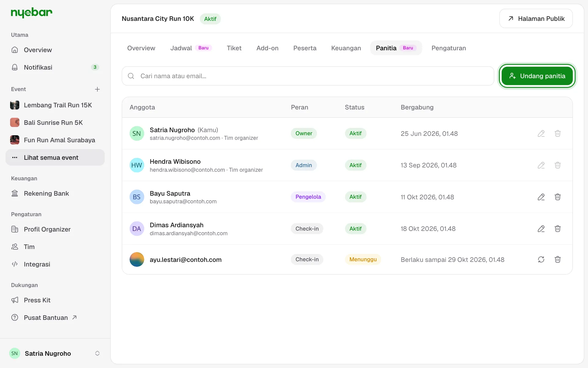Select the Panitia tab
This screenshot has width=588, height=368.
coord(396,48)
